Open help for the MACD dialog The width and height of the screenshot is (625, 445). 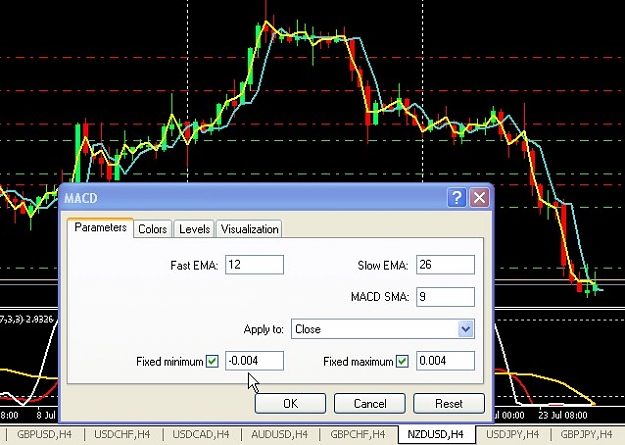tap(457, 197)
